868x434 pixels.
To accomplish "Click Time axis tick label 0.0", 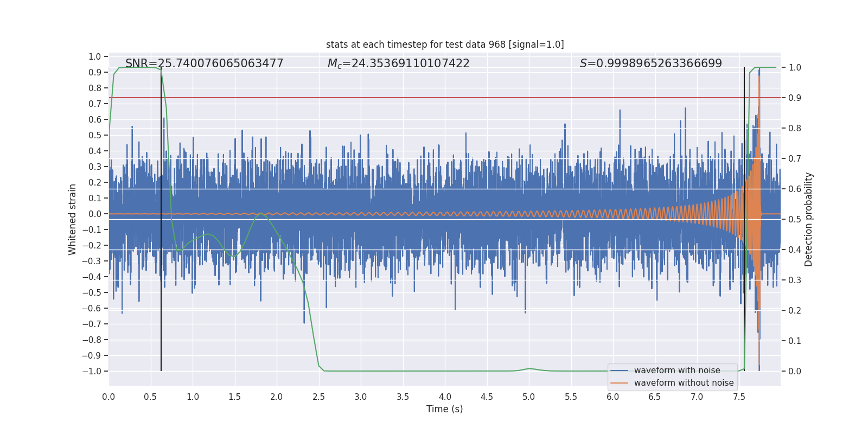I will [108, 397].
